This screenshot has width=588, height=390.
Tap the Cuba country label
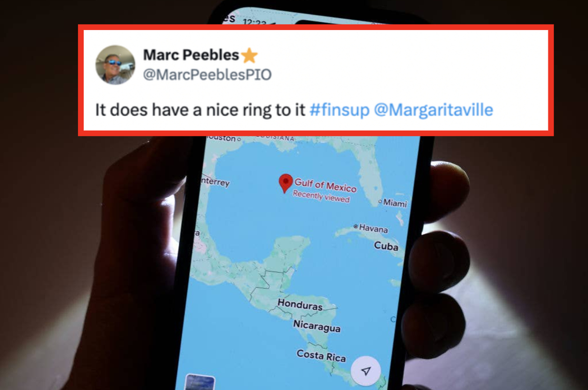click(x=386, y=246)
